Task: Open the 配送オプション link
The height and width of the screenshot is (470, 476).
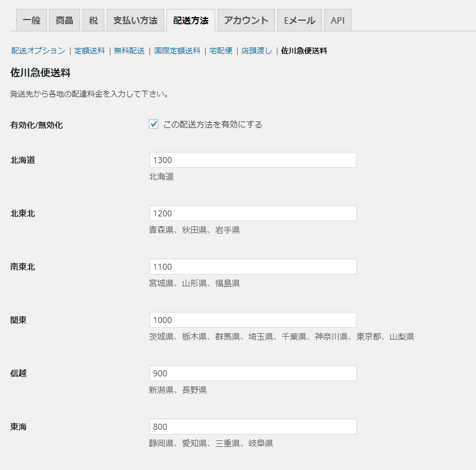Action: point(39,51)
